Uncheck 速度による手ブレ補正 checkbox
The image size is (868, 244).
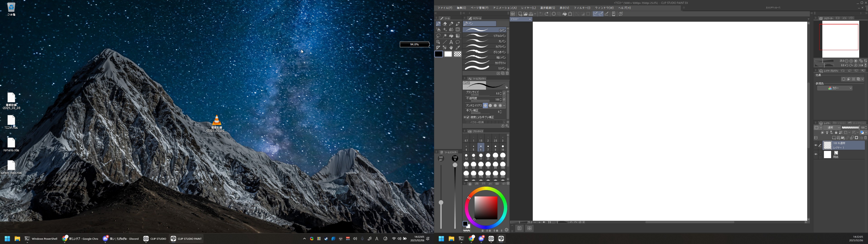(x=468, y=117)
